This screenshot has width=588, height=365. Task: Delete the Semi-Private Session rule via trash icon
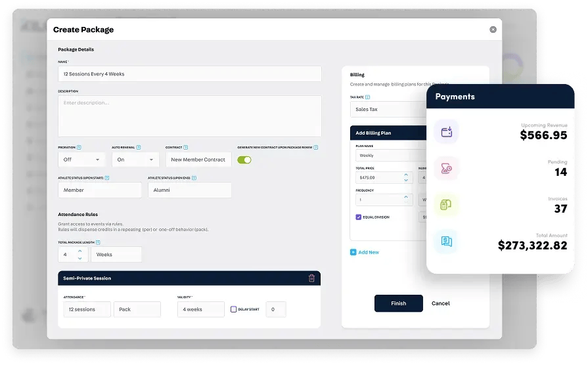311,278
